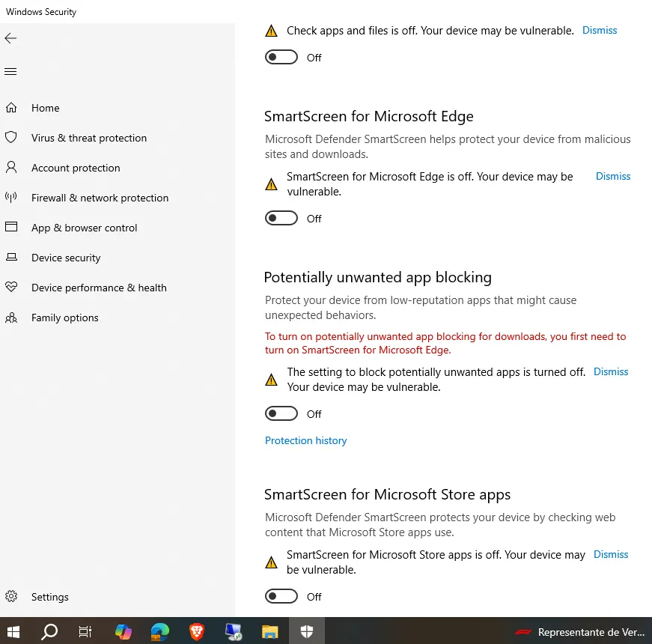652x644 pixels.
Task: Open the hamburger navigation menu
Action: point(10,72)
